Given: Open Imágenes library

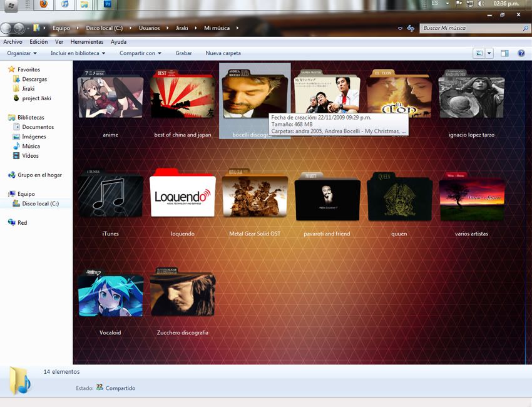Looking at the screenshot, I should (x=34, y=137).
